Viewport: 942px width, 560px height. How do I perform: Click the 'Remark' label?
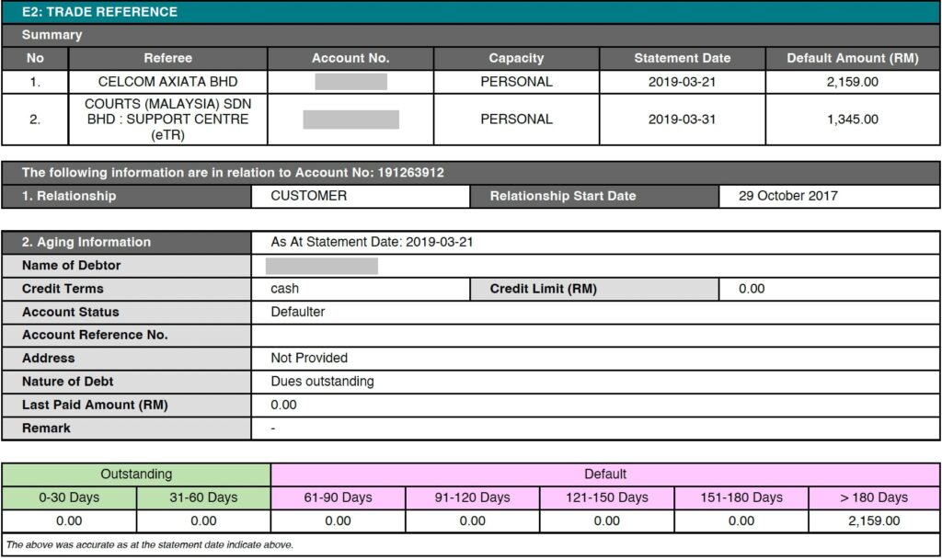[x=46, y=429]
